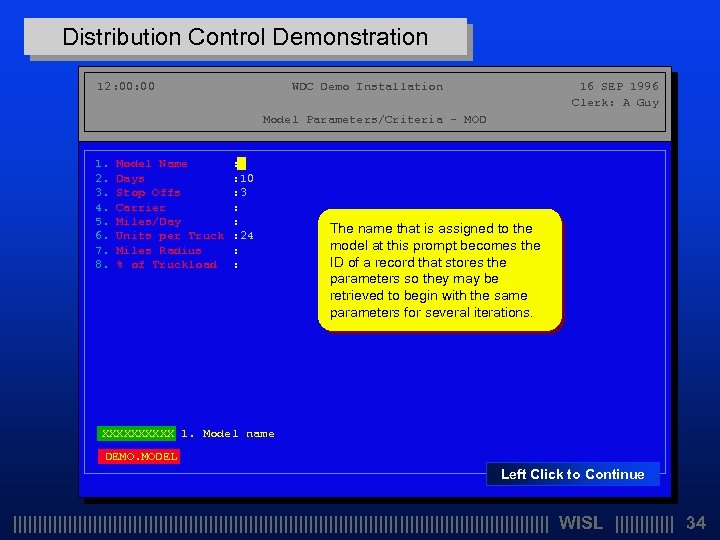The image size is (720, 540).
Task: Select the '3. Stop Offs' field label
Action: 138,192
